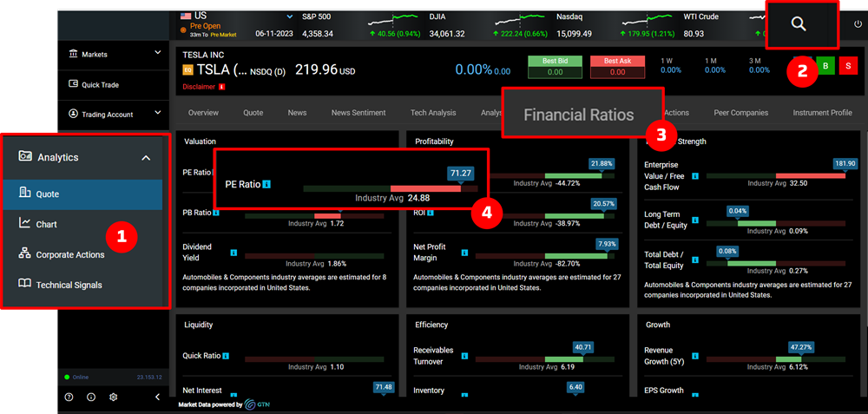The width and height of the screenshot is (868, 414).
Task: Expand the Trading Account menu chevron
Action: pos(157,112)
